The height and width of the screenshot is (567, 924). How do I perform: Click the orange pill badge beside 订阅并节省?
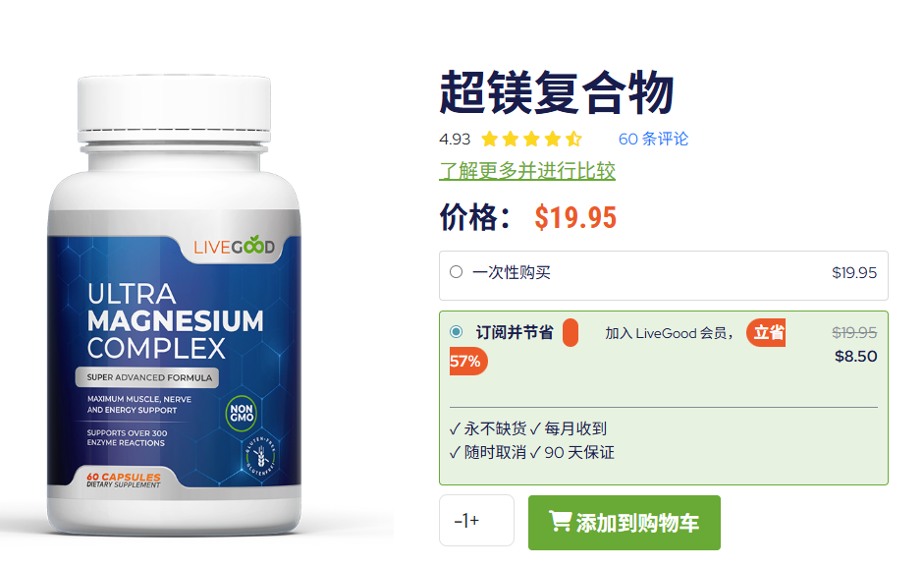coord(571,333)
